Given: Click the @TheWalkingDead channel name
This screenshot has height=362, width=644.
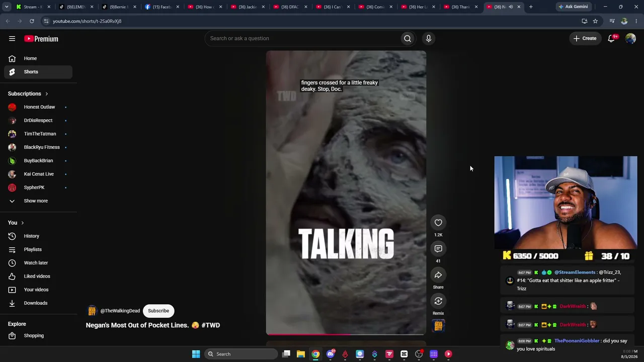Looking at the screenshot, I should 120,311.
